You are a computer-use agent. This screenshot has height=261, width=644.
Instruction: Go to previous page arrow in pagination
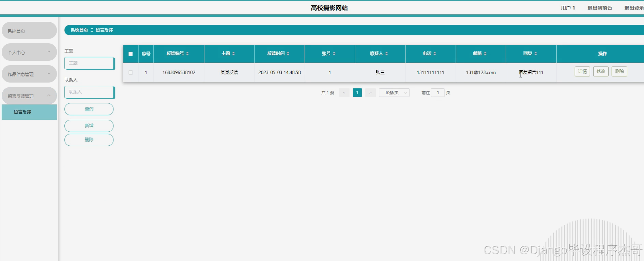[344, 93]
